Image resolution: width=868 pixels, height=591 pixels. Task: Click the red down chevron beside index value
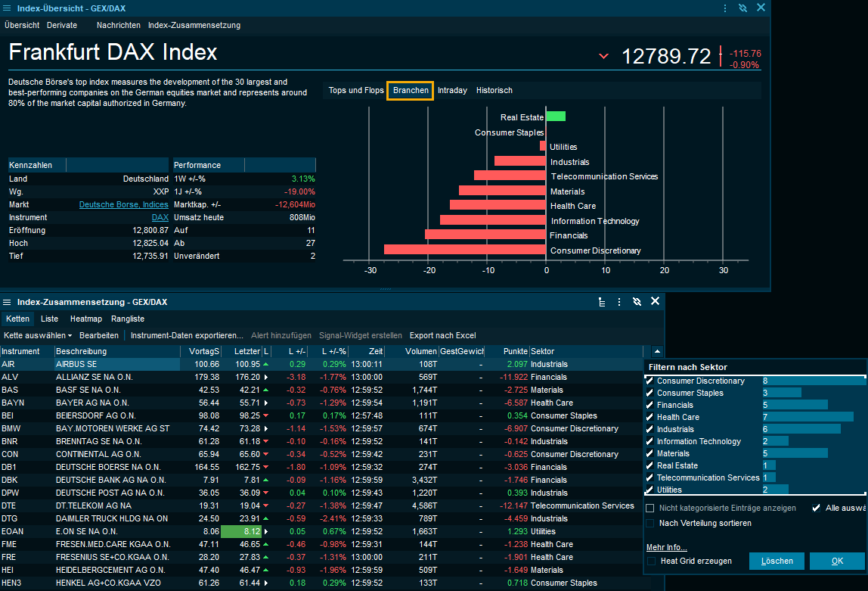(x=603, y=56)
